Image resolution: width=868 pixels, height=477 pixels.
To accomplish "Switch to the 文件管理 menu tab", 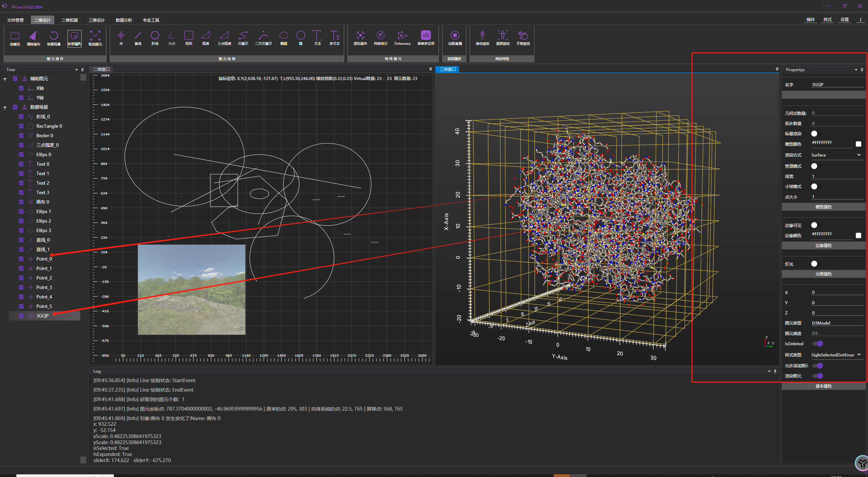I will click(x=15, y=20).
